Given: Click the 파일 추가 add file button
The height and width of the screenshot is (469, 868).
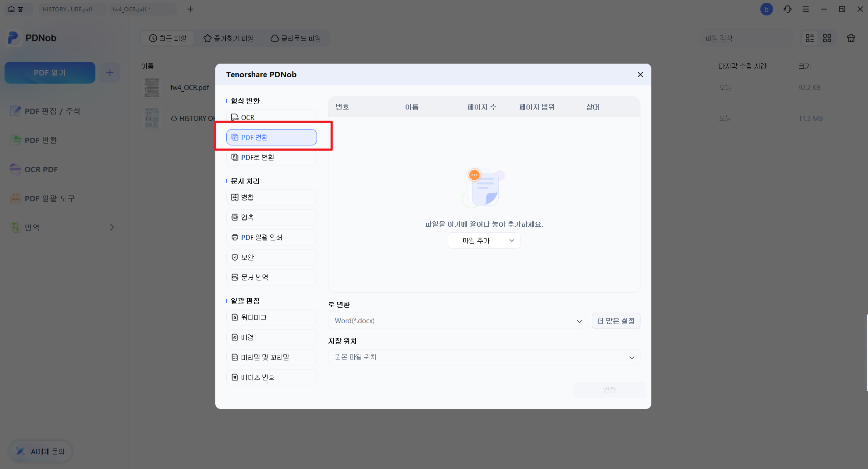Looking at the screenshot, I should 476,240.
